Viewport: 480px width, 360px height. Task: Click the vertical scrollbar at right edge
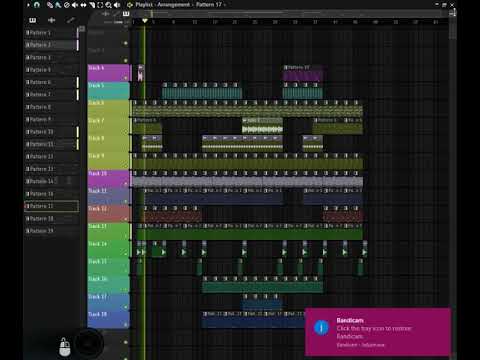click(452, 30)
